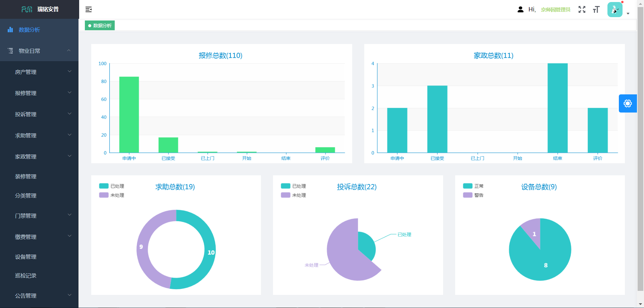The height and width of the screenshot is (308, 644).
Task: Click the 正常 teal color swatch
Action: [x=468, y=186]
